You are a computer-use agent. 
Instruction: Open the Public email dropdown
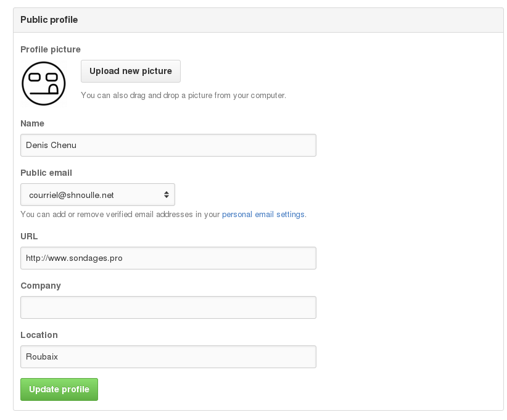[97, 194]
